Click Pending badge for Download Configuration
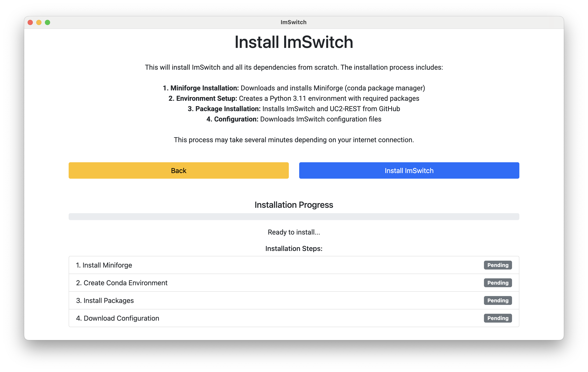 point(498,318)
